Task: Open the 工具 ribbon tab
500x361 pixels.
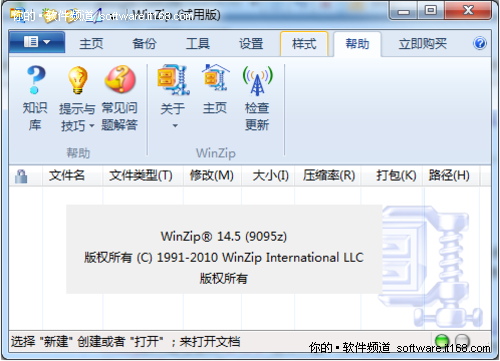Action: [198, 44]
